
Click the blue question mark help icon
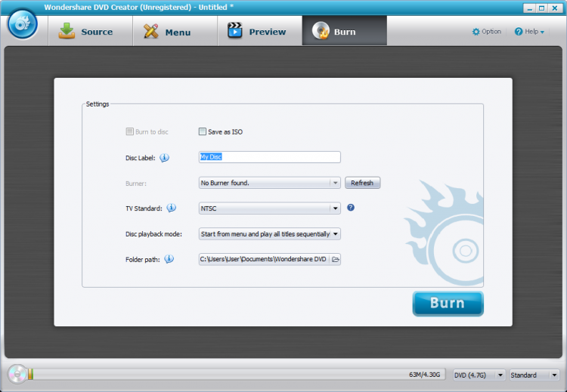351,208
